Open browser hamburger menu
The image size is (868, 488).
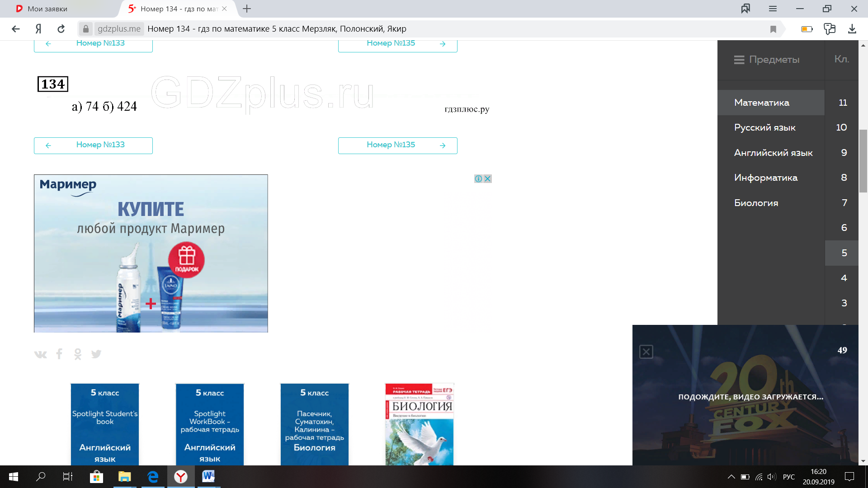click(x=773, y=9)
